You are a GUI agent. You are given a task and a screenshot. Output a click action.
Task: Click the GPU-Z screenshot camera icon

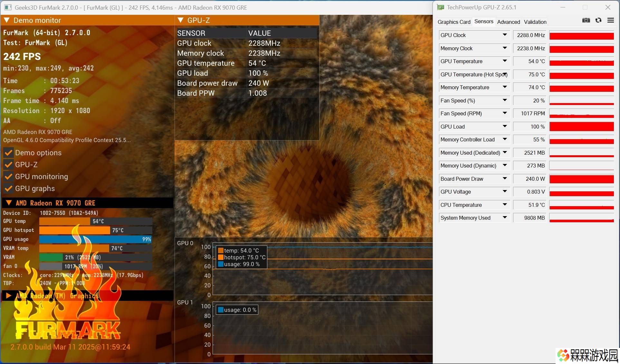click(586, 20)
